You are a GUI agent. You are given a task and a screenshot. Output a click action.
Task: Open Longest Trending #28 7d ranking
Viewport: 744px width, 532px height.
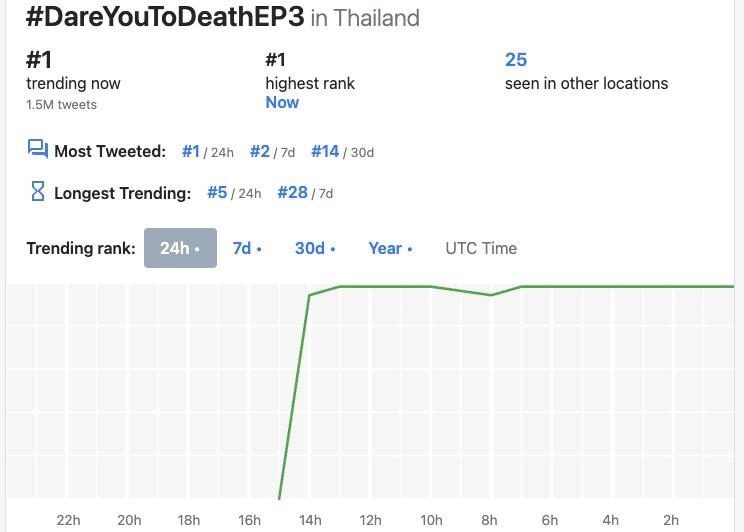click(292, 192)
